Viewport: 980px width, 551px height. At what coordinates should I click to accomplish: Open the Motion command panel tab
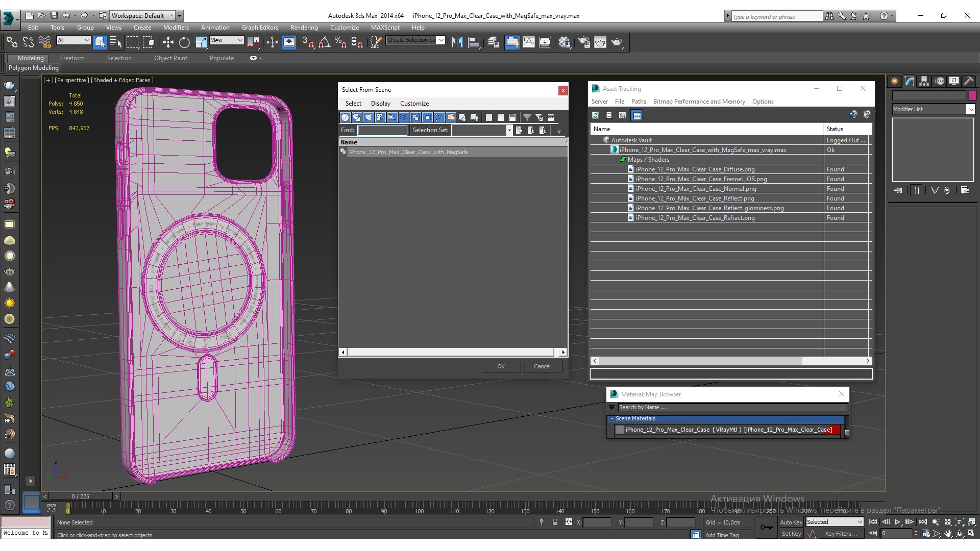click(x=939, y=81)
